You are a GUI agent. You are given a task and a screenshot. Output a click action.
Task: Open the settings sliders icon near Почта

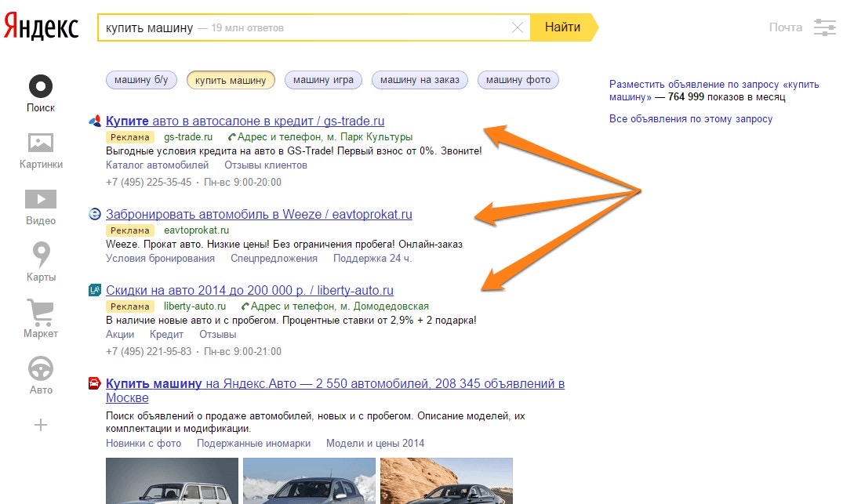(x=825, y=27)
